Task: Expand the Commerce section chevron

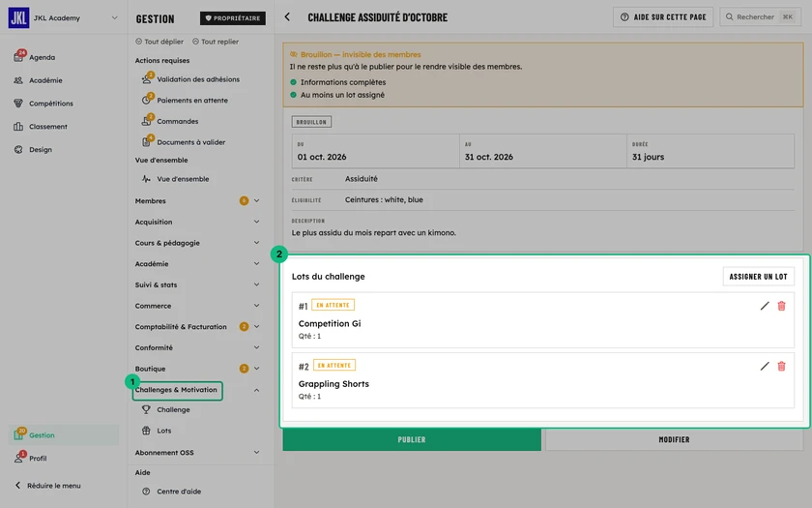Action: [x=256, y=306]
